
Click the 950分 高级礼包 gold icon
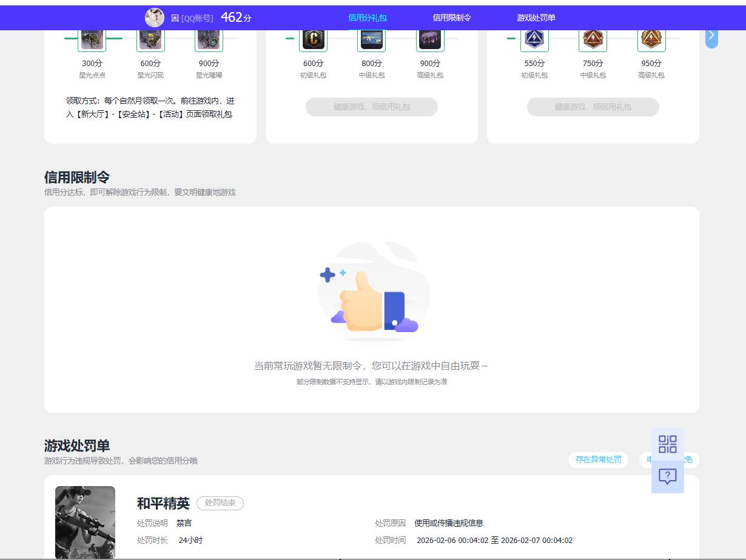[650, 38]
